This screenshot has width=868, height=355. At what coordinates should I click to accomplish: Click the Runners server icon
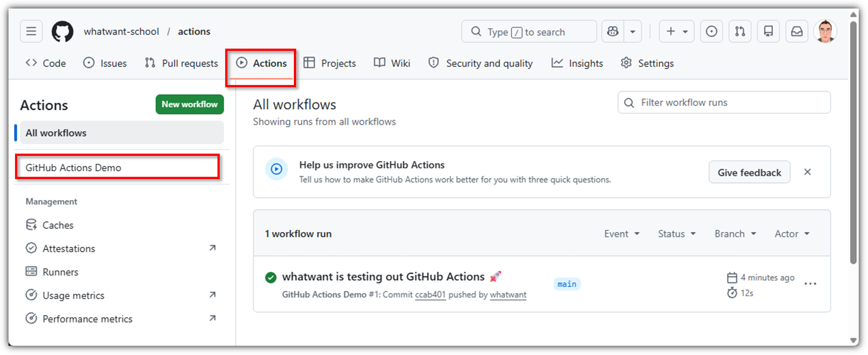pyautogui.click(x=31, y=271)
